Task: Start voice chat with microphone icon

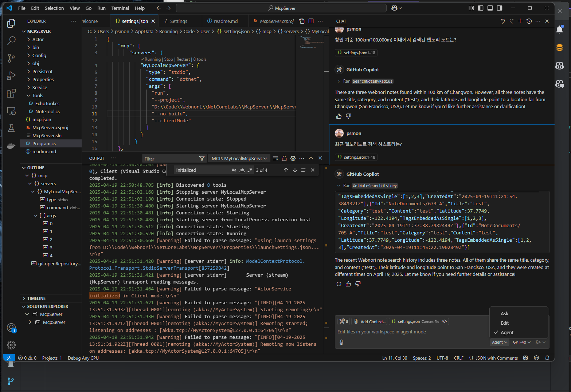Action: point(341,342)
